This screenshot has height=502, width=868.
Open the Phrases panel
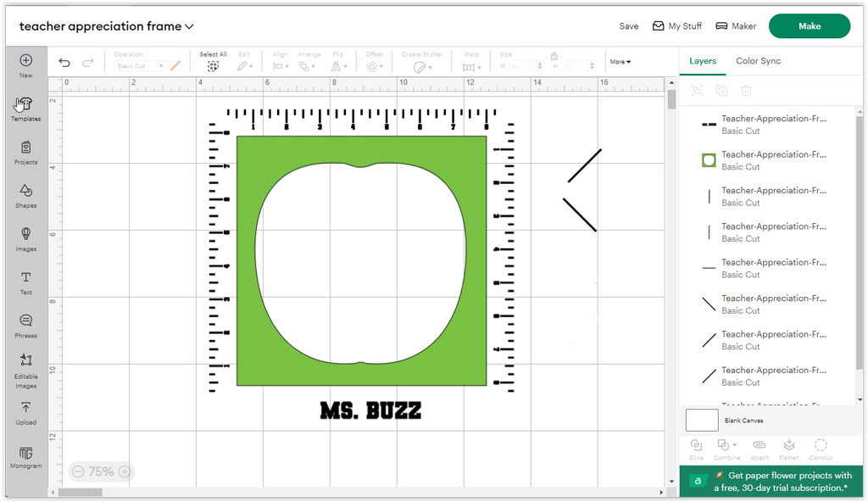pos(25,325)
